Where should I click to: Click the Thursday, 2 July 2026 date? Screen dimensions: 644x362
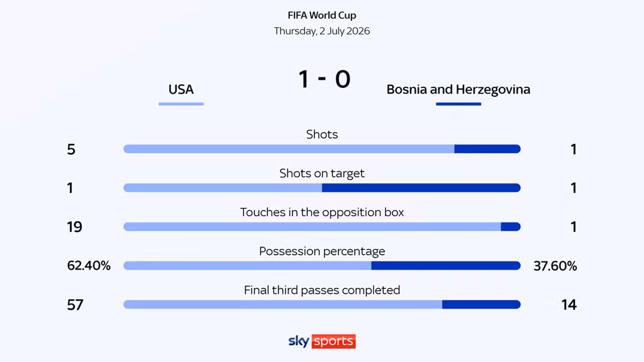pyautogui.click(x=322, y=31)
